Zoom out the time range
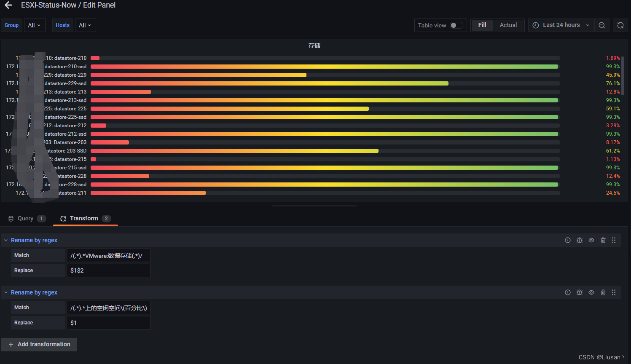Image resolution: width=631 pixels, height=364 pixels. point(602,25)
